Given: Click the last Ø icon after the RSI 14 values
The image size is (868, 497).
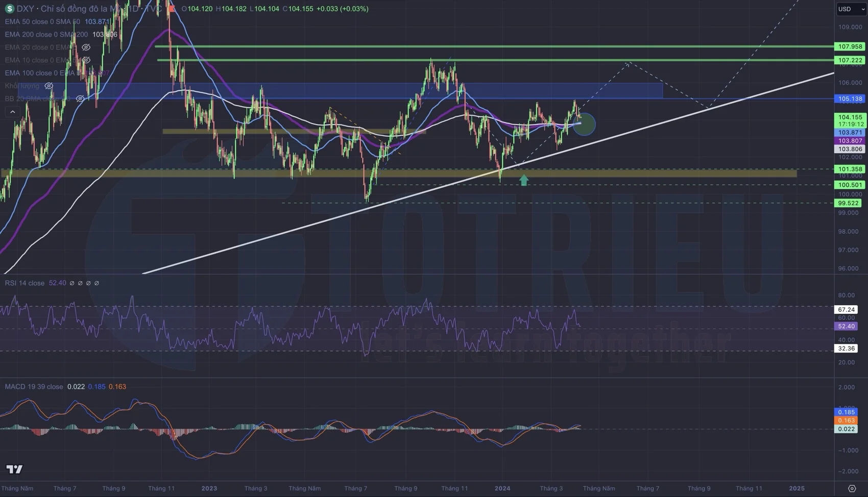Looking at the screenshot, I should click(x=97, y=283).
